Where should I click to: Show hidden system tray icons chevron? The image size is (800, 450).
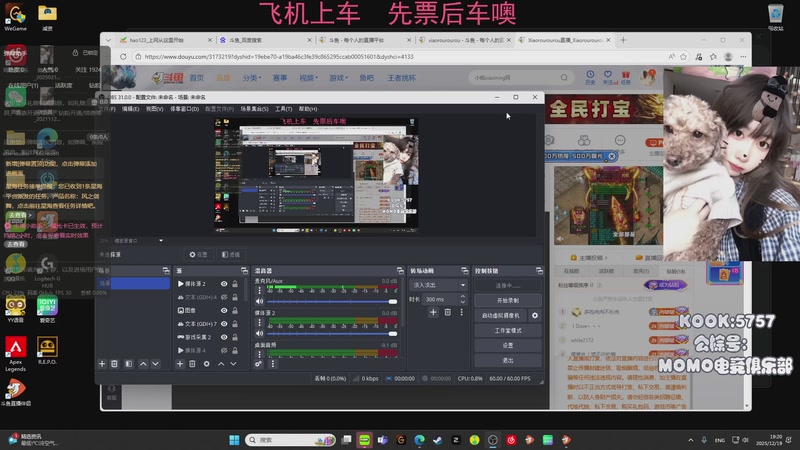tap(691, 440)
